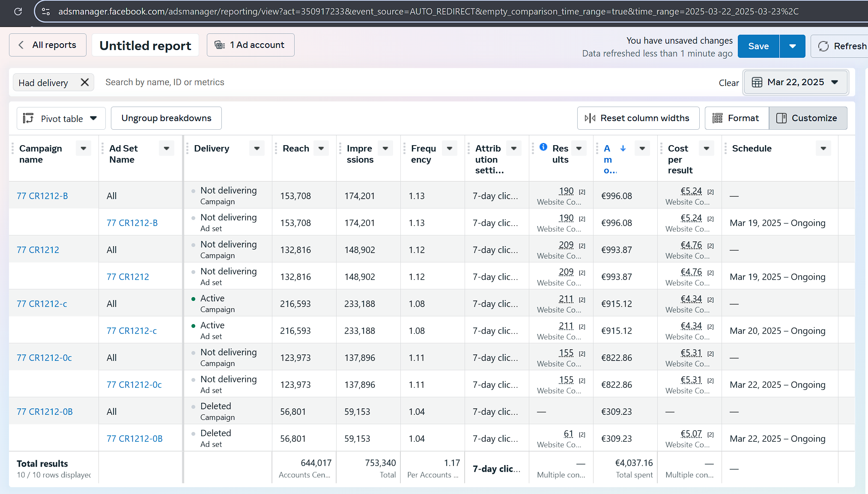
Task: Open the Pivot table dropdown
Action: 61,119
